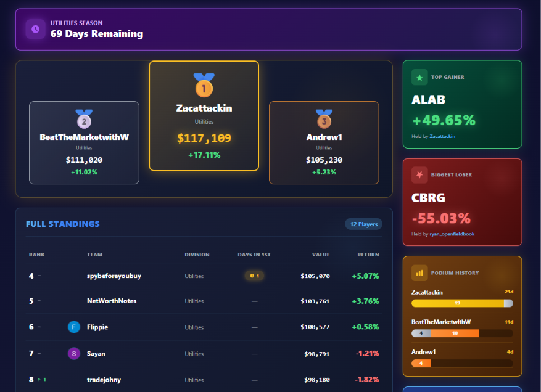Click the $98,180 value cell
Image resolution: width=541 pixels, height=392 pixels.
pyautogui.click(x=317, y=380)
